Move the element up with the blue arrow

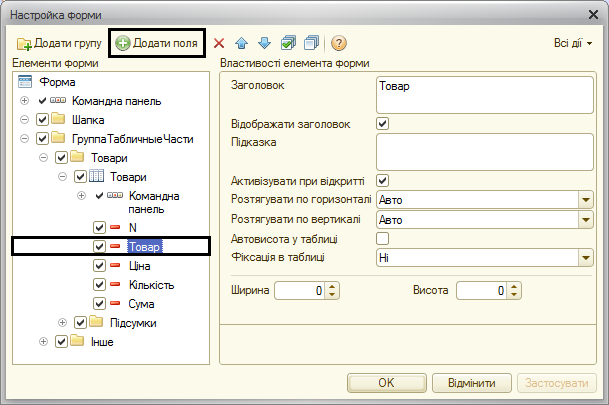pyautogui.click(x=242, y=43)
